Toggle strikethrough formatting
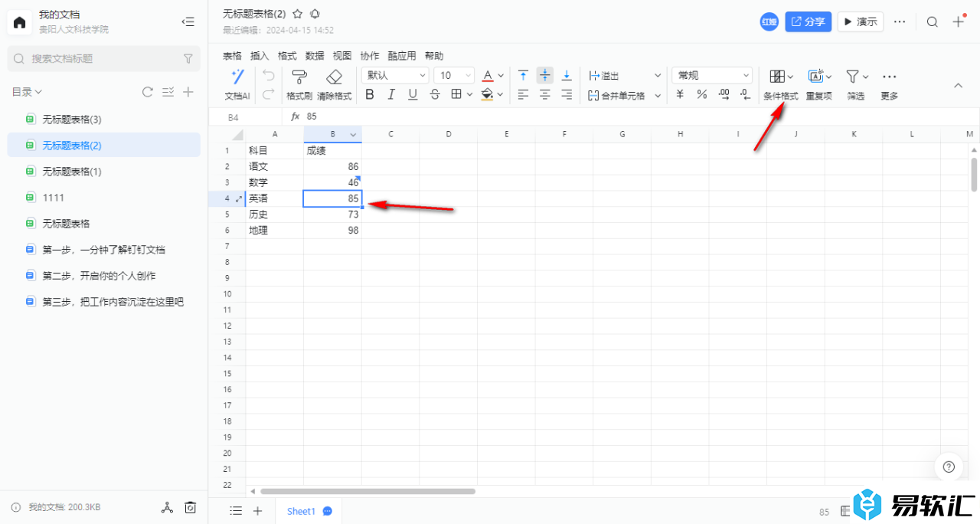The width and height of the screenshot is (980, 524). (x=435, y=94)
